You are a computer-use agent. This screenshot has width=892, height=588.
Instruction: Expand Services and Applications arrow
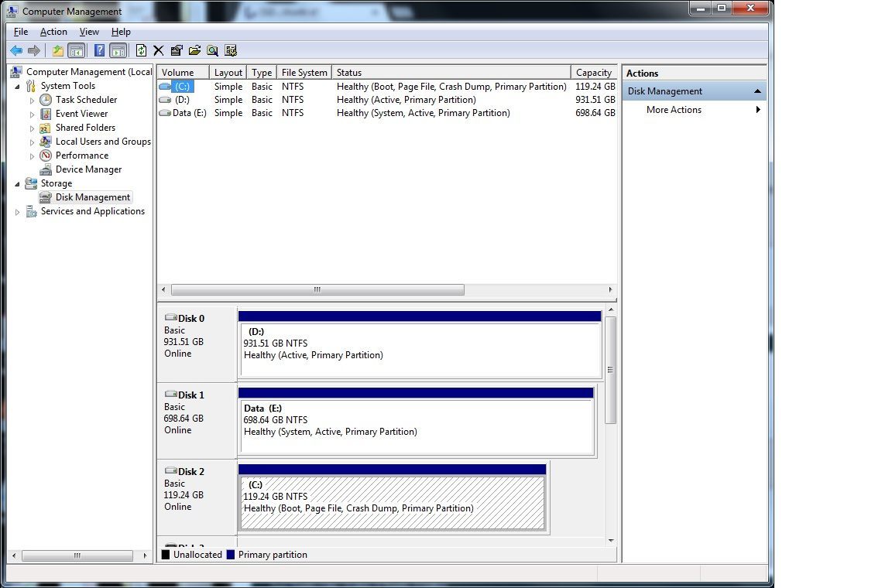(17, 211)
